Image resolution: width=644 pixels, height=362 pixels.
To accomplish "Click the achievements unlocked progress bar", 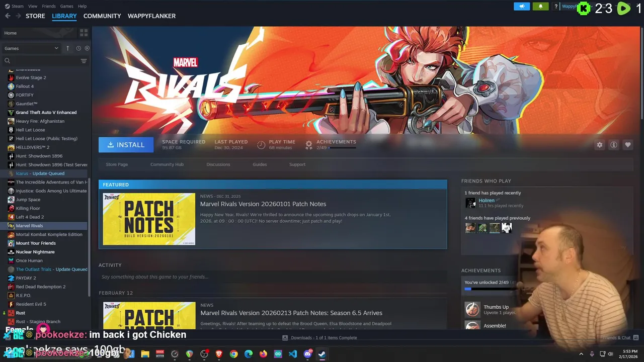I will click(491, 289).
